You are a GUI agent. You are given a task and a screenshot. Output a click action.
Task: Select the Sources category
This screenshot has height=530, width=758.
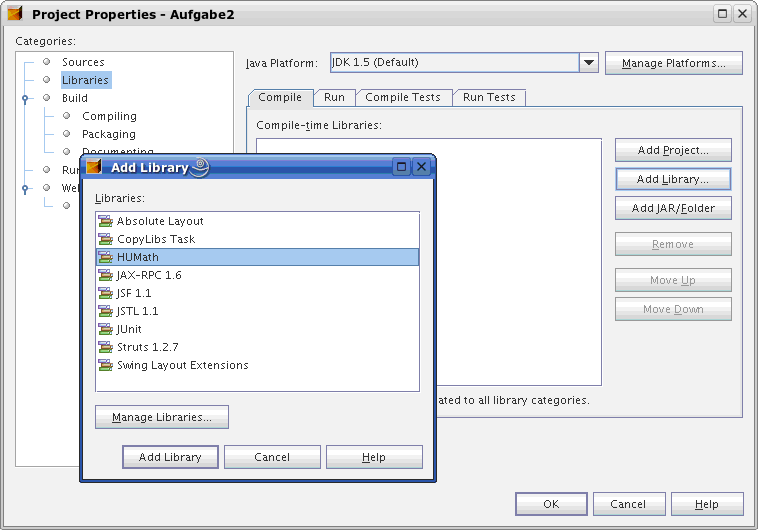83,62
